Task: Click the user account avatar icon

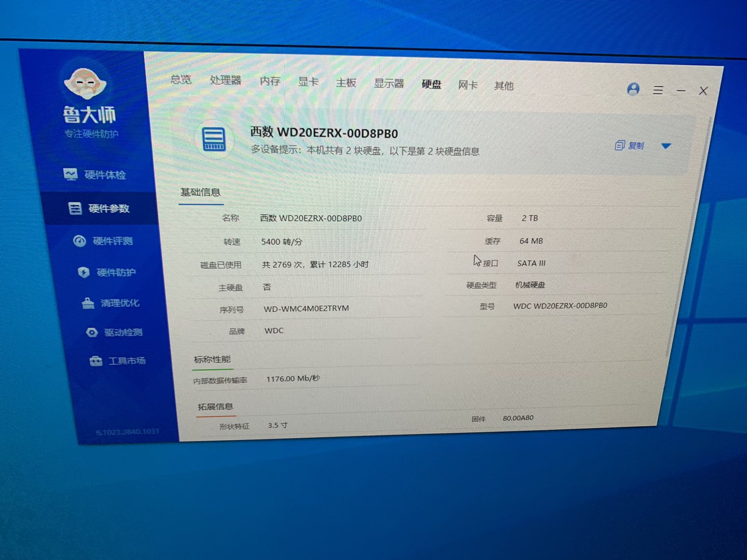Action: click(633, 89)
